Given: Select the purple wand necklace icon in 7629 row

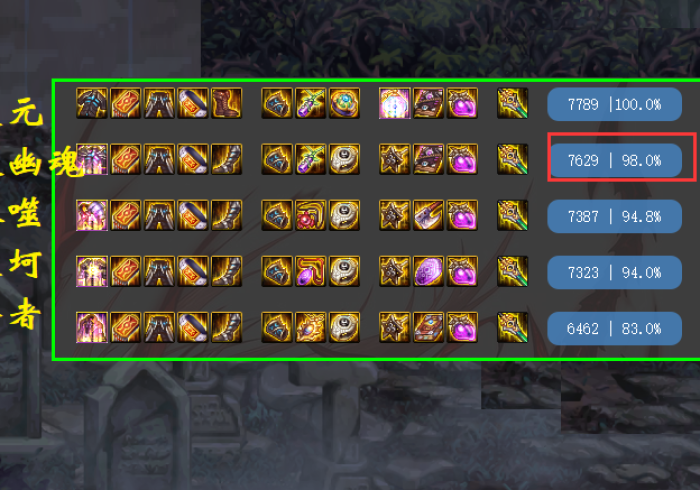Looking at the screenshot, I should click(310, 159).
